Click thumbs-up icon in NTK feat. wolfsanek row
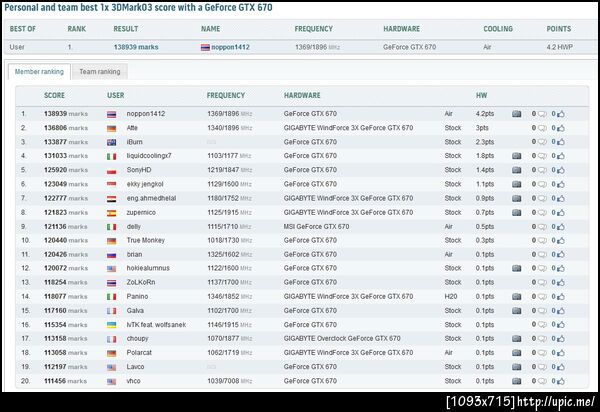 coord(561,325)
